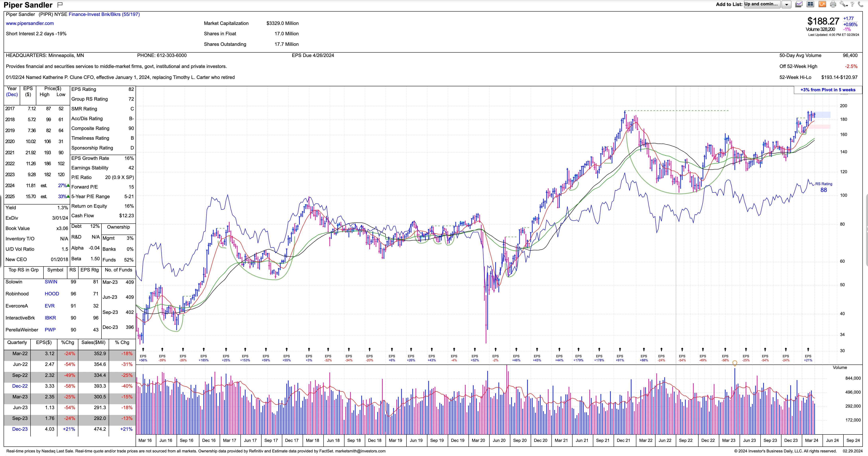
Task: Click the EPS +185% arrow marker
Action: point(204,349)
